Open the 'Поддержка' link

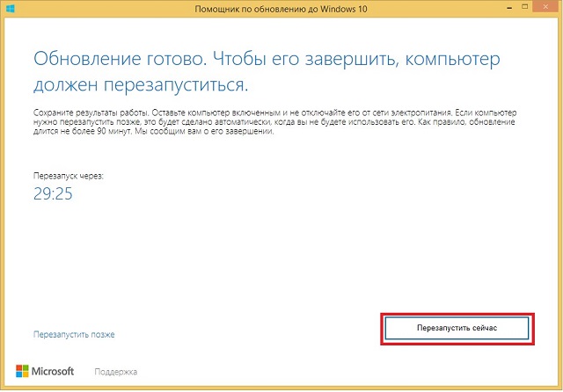click(x=115, y=372)
